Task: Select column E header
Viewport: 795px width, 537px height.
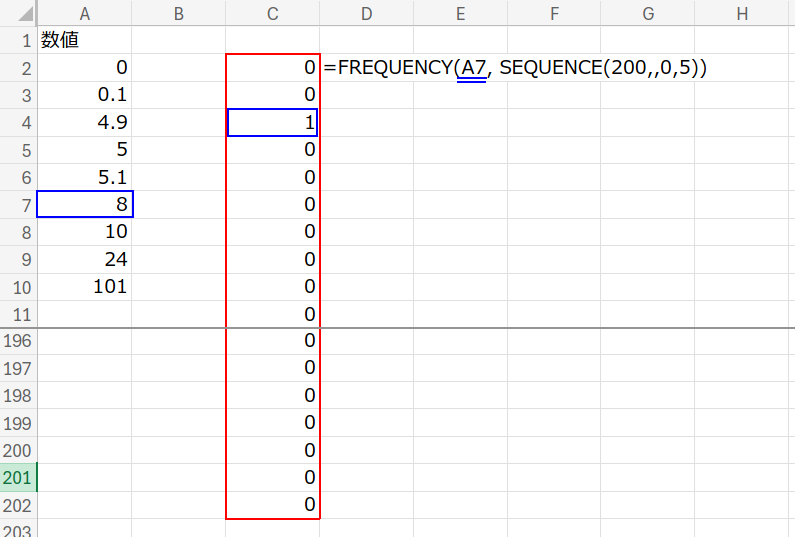Action: (460, 12)
